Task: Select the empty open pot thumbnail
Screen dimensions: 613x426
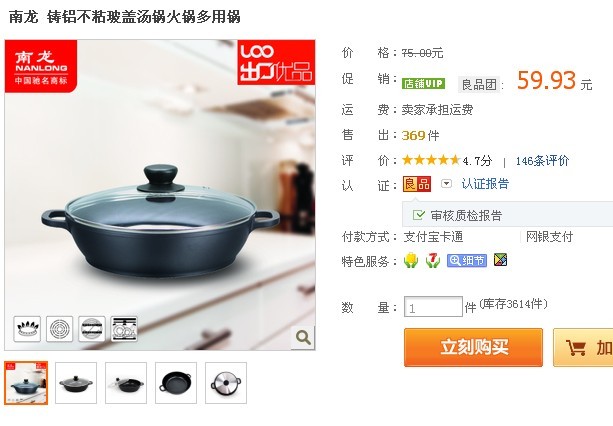Action: click(176, 383)
